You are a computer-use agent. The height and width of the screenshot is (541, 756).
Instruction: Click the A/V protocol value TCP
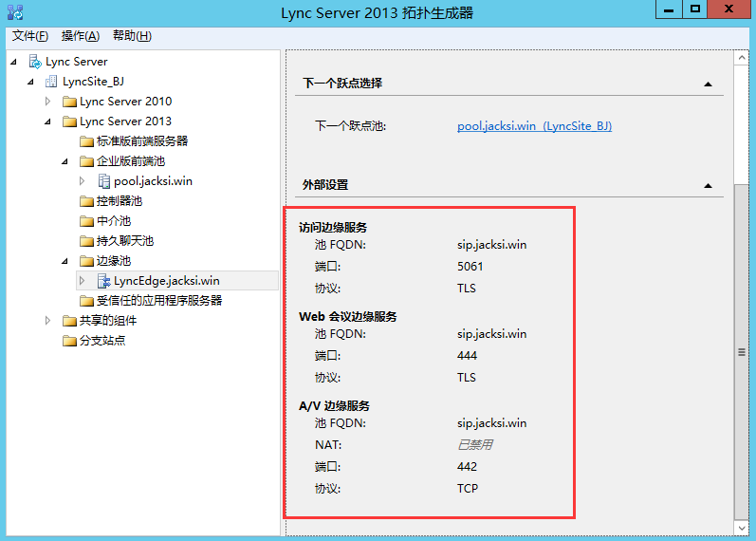pos(468,489)
